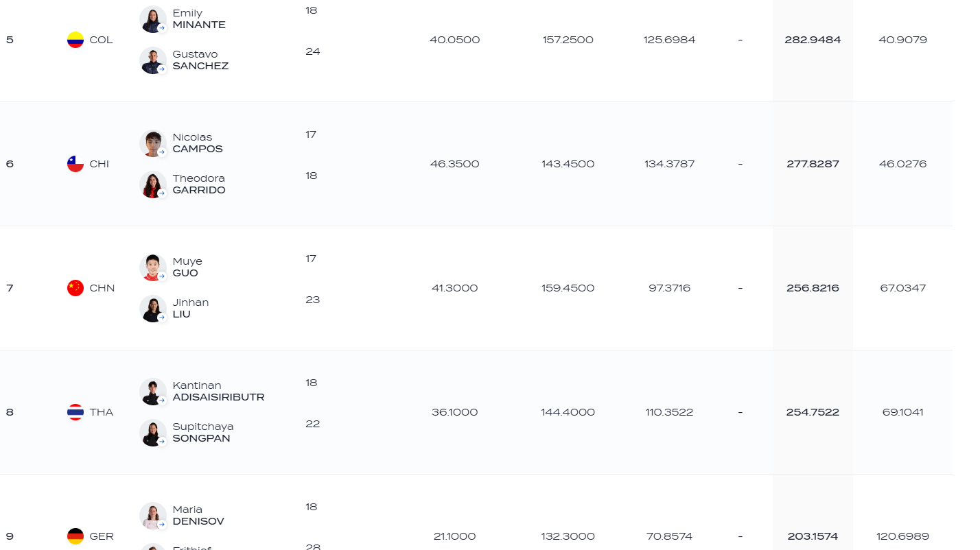The height and width of the screenshot is (550, 980).
Task: Select the CHN country code label
Action: click(x=102, y=288)
